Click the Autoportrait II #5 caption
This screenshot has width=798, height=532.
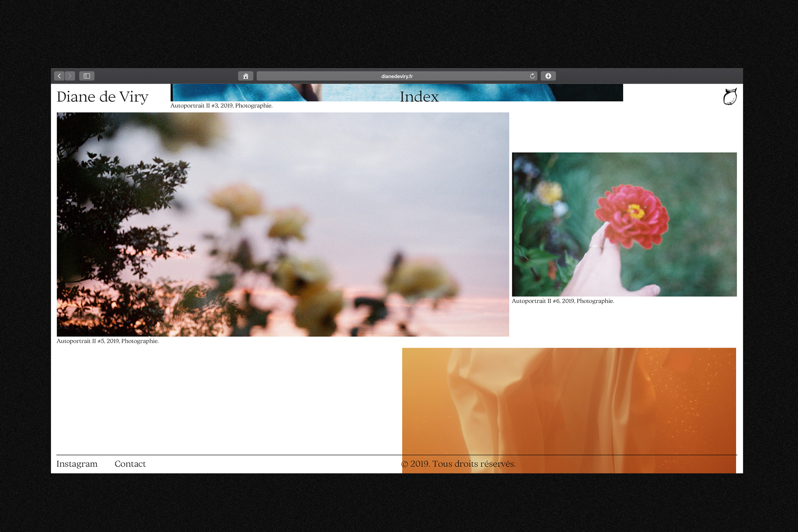(107, 341)
